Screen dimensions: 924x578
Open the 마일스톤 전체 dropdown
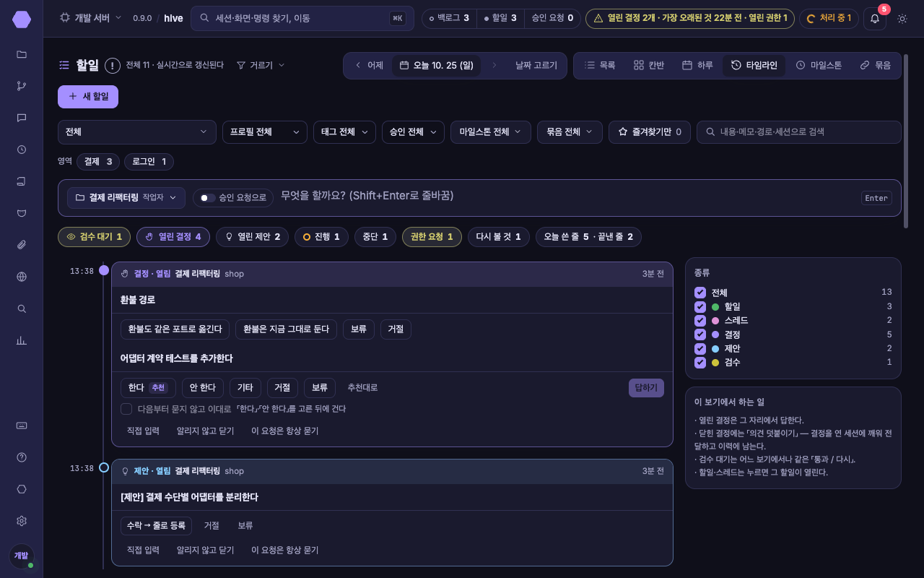pyautogui.click(x=491, y=132)
